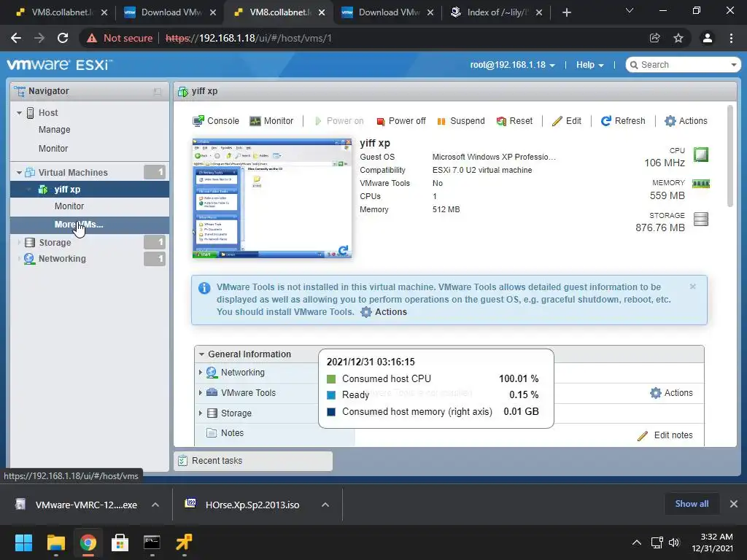Collapse the Virtual Machines tree node
Viewport: 747px width, 560px height.
pos(19,172)
